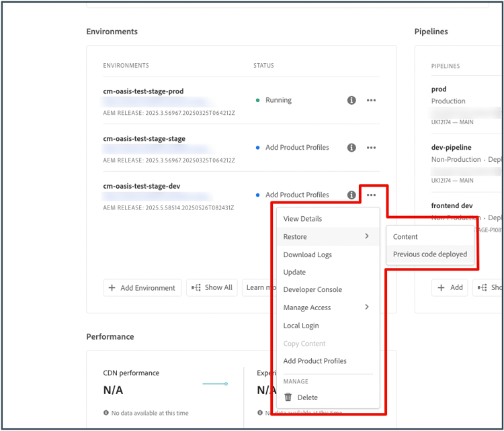Click Show All environments button
This screenshot has width=504, height=431.
(x=212, y=288)
